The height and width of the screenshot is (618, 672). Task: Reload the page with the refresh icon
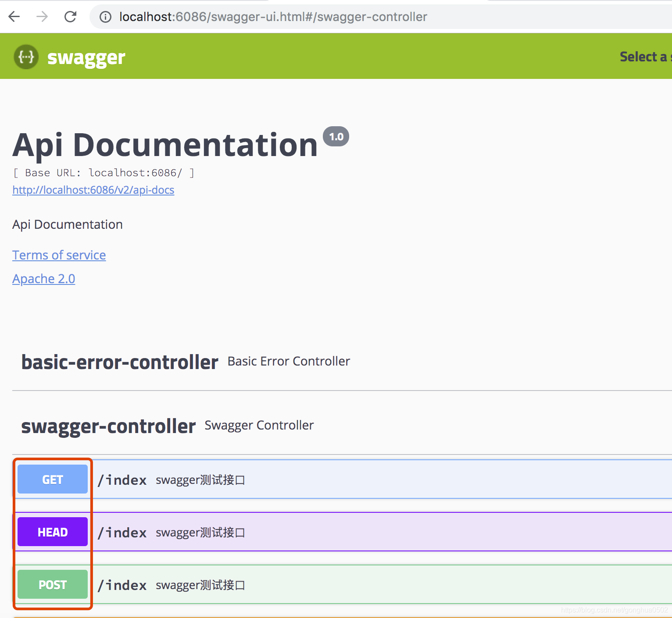70,17
